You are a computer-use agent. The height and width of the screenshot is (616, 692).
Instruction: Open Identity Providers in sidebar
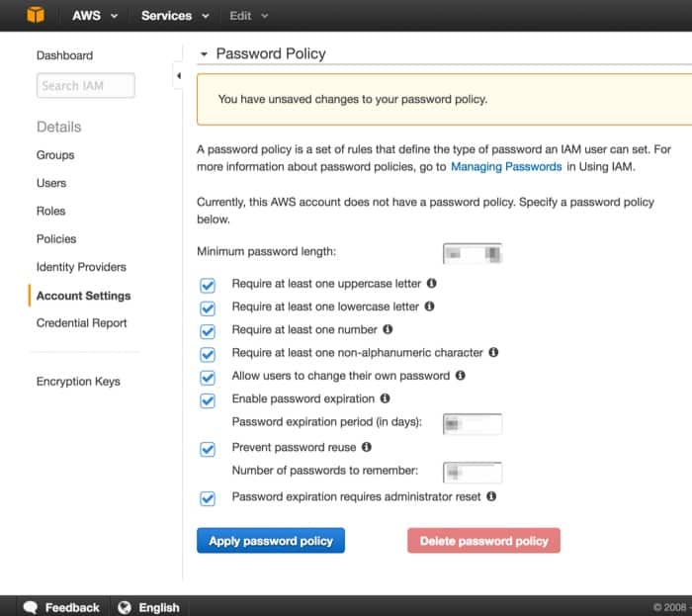81,267
